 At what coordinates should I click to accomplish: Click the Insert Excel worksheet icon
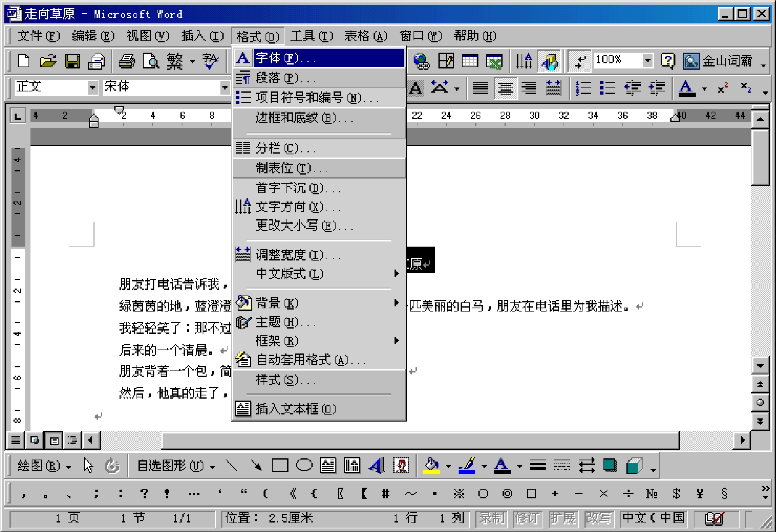coord(494,61)
